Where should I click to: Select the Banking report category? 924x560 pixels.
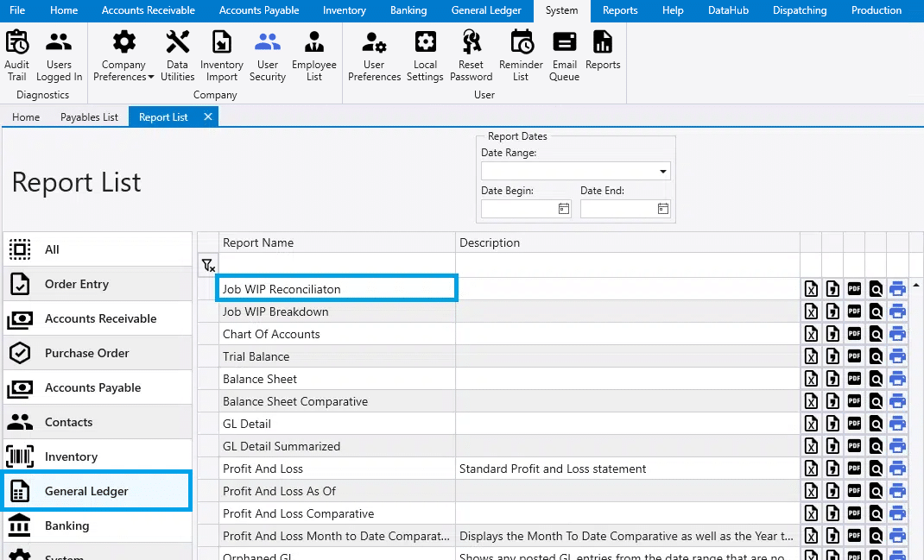[x=98, y=525]
